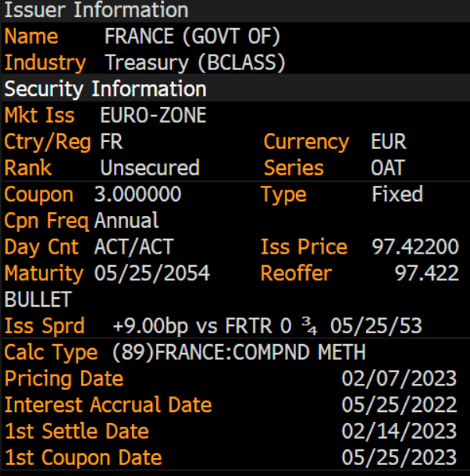This screenshot has height=476, width=470.
Task: Click the issuer name FRANCE (GOVT OF)
Action: coord(192,37)
